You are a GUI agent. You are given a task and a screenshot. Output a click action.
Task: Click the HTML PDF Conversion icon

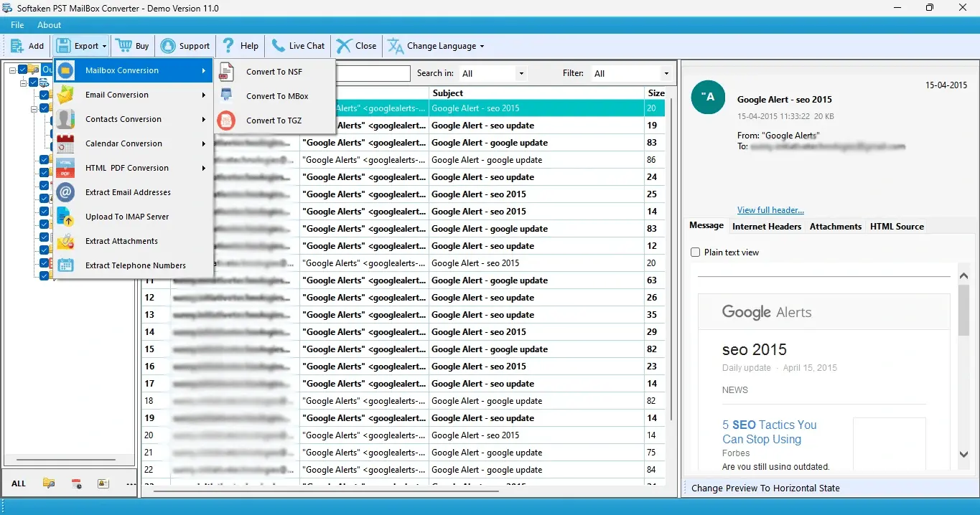click(66, 168)
